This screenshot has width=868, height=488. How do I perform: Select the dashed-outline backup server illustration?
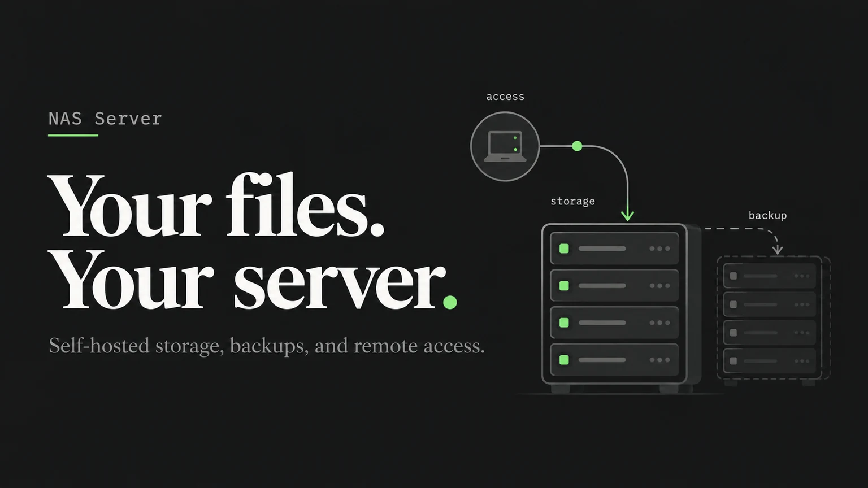tap(773, 320)
